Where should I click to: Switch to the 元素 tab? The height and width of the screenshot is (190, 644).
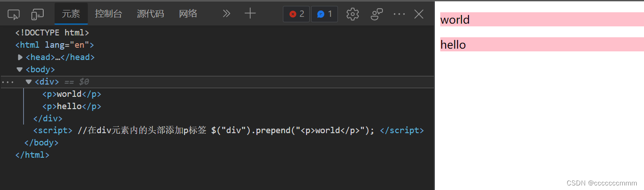tap(71, 14)
